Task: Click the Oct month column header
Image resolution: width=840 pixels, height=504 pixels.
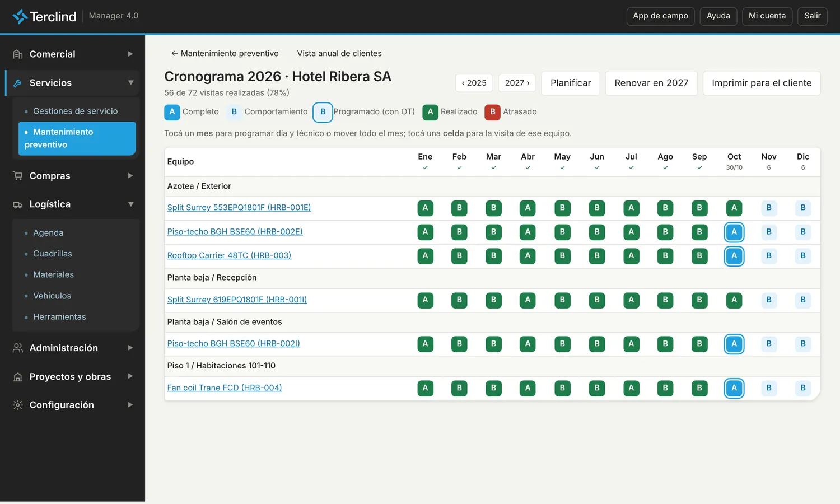Action: 734,162
